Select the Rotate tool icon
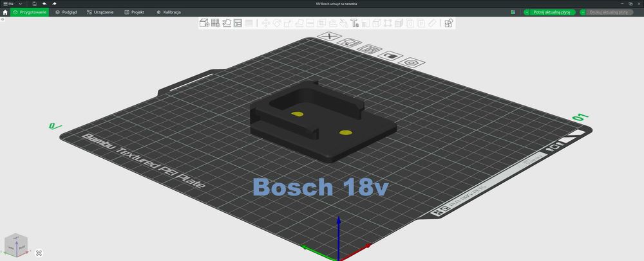Viewport: 644px width, 261px height. (277, 23)
